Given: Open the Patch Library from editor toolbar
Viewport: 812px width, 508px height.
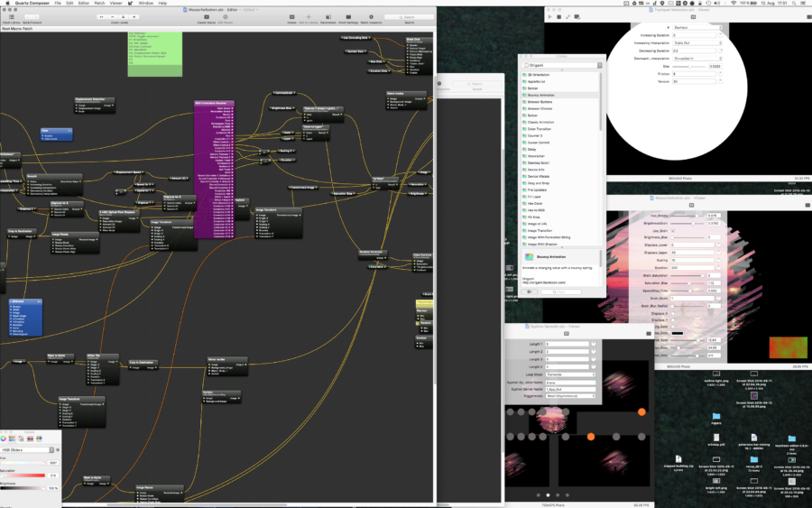Looking at the screenshot, I should pyautogui.click(x=12, y=17).
